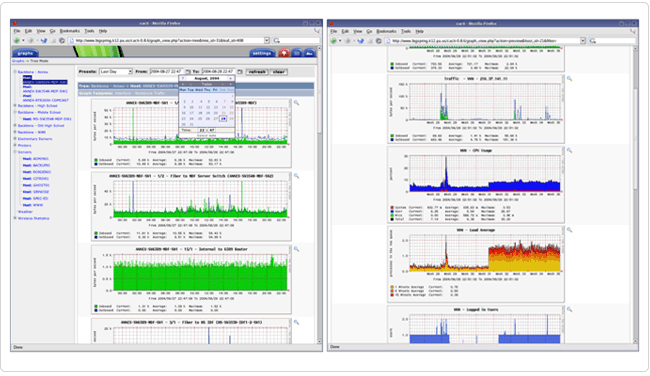Expand the Wireless Statistics tree node
The image size is (650, 376).
[15, 218]
